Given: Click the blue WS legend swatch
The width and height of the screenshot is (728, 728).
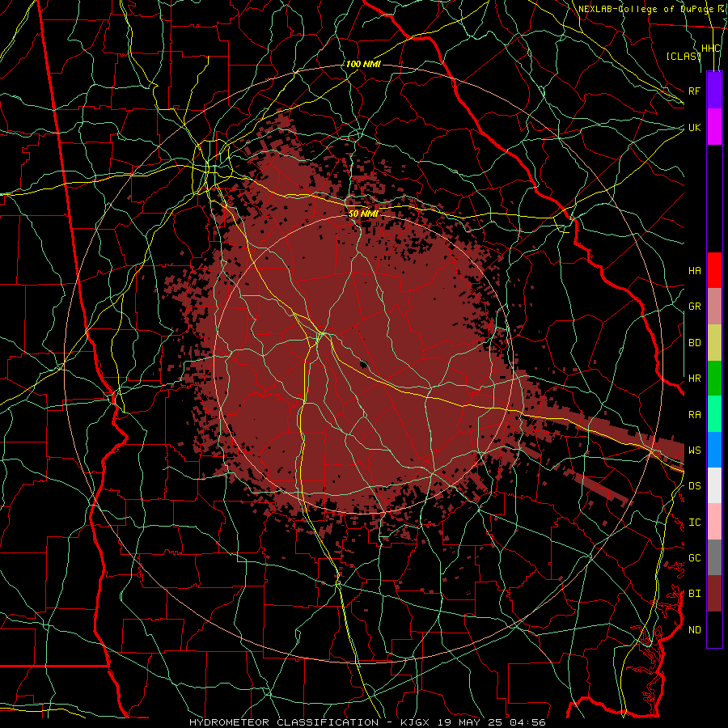Looking at the screenshot, I should click(714, 450).
